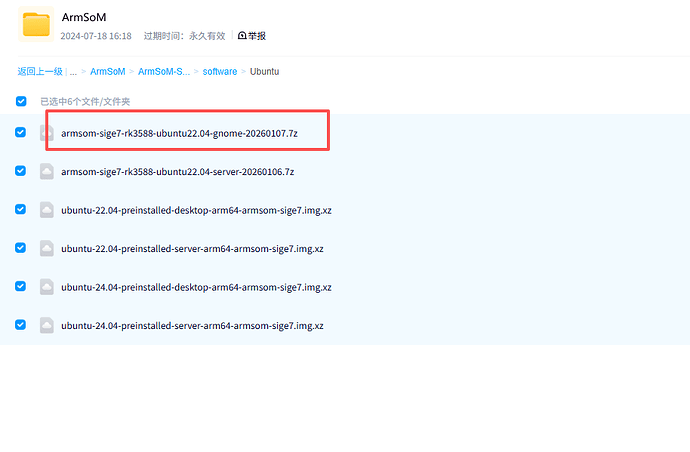Click file icon of armsom gnome-20260107.7z

[46, 133]
